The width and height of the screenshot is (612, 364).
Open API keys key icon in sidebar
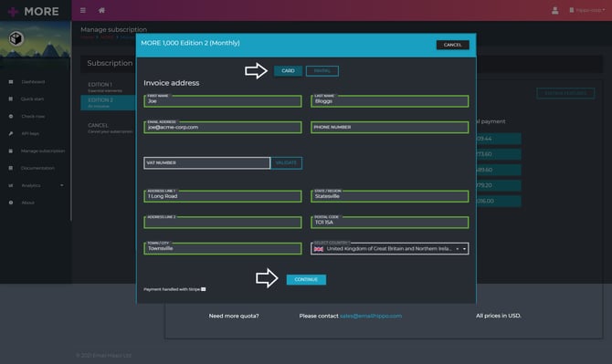coord(11,134)
